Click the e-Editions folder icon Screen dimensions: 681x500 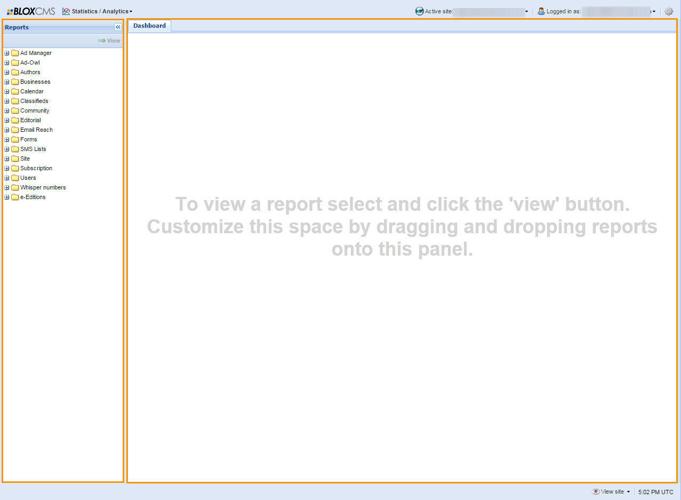(15, 197)
